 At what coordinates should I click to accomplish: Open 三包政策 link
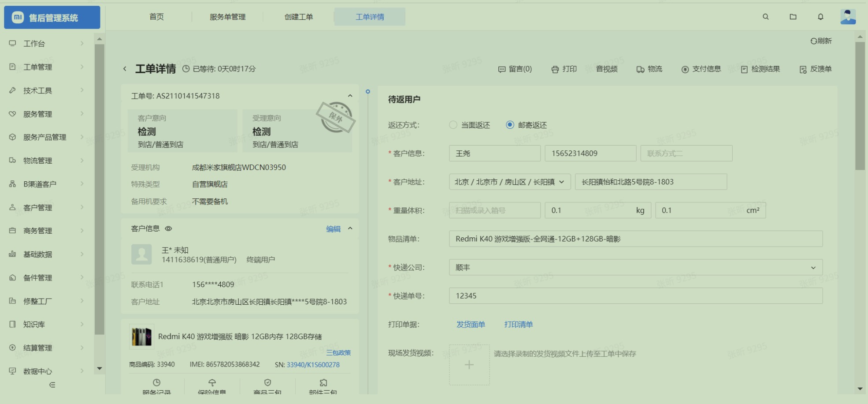(x=338, y=353)
